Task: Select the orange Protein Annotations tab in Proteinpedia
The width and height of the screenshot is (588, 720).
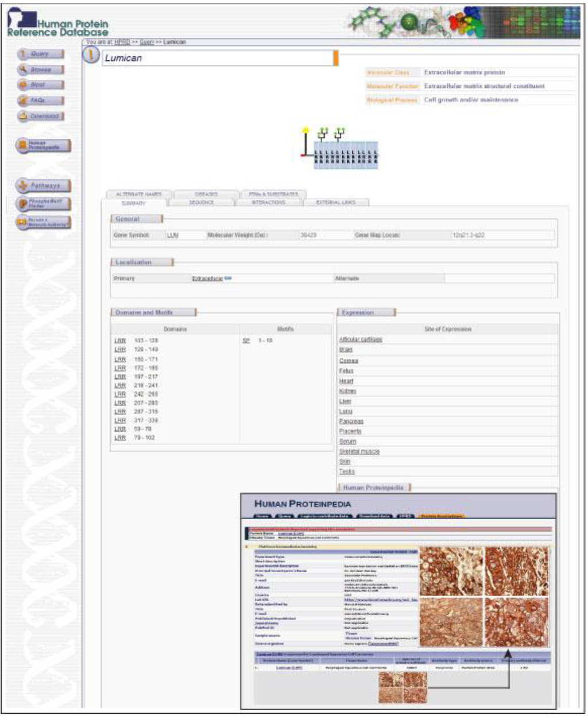Action: (x=441, y=516)
